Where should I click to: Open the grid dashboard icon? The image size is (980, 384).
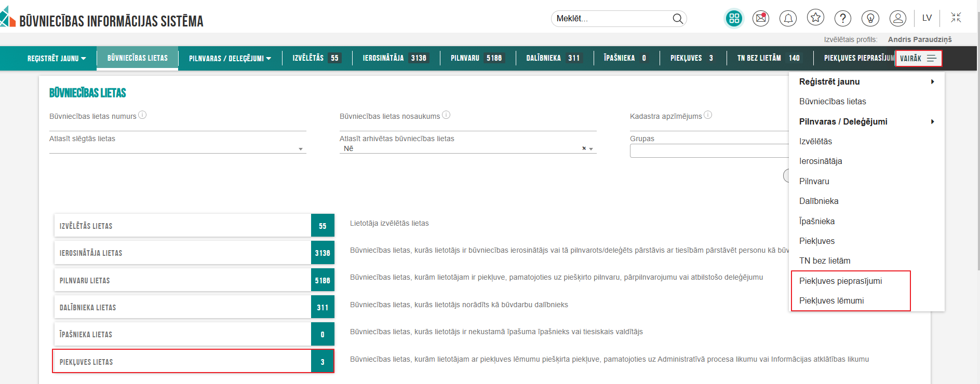(734, 19)
